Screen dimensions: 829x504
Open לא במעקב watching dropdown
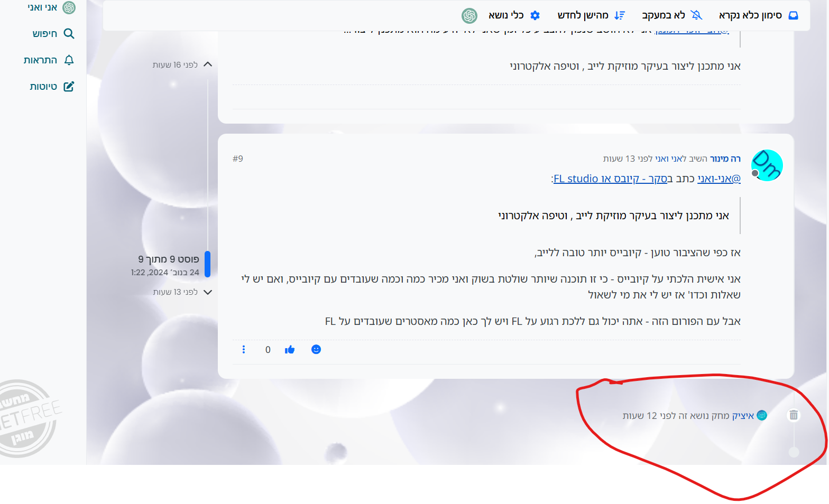[x=672, y=15]
